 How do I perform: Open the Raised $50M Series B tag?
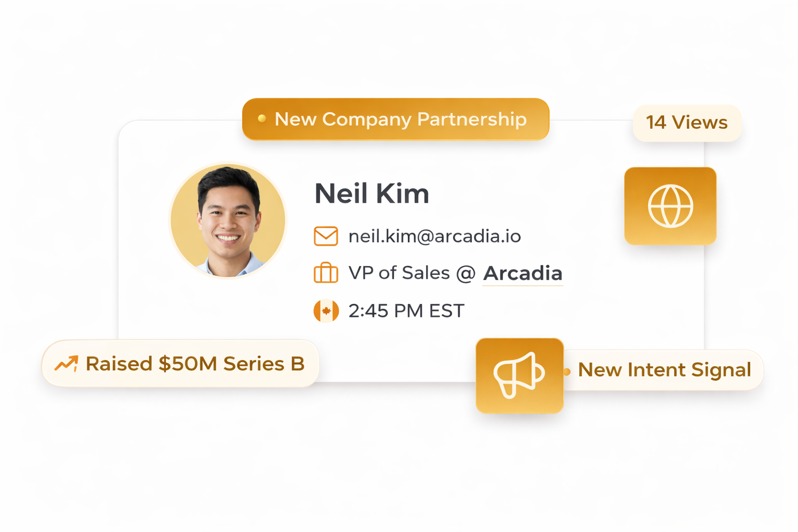pyautogui.click(x=195, y=364)
